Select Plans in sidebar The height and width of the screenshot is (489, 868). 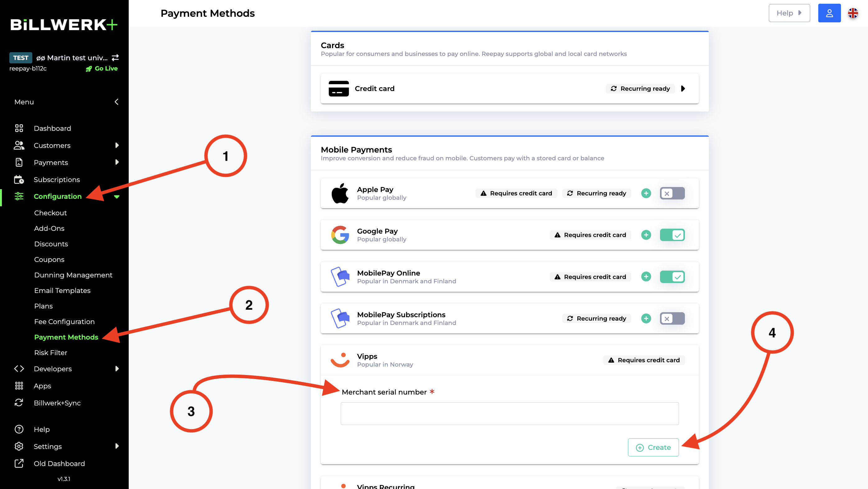tap(44, 306)
